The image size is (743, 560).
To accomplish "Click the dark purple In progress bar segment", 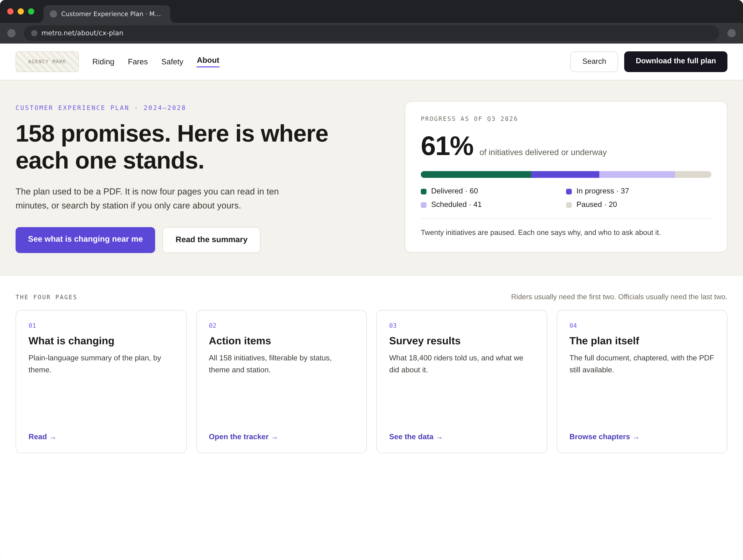I will (x=565, y=174).
